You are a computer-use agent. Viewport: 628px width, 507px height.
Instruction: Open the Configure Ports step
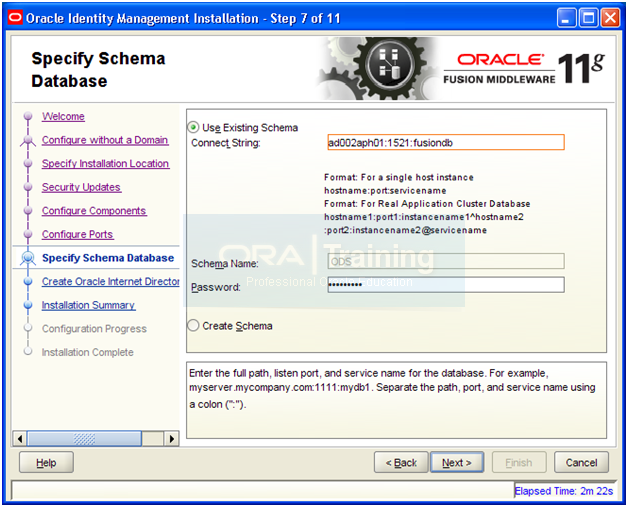[x=78, y=235]
